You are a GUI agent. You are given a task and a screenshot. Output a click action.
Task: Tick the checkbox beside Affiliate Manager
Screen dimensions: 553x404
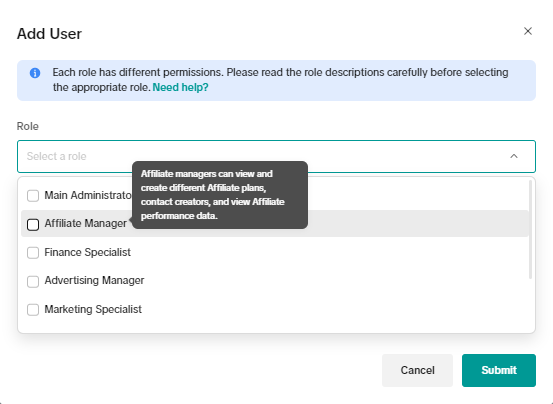pyautogui.click(x=33, y=225)
